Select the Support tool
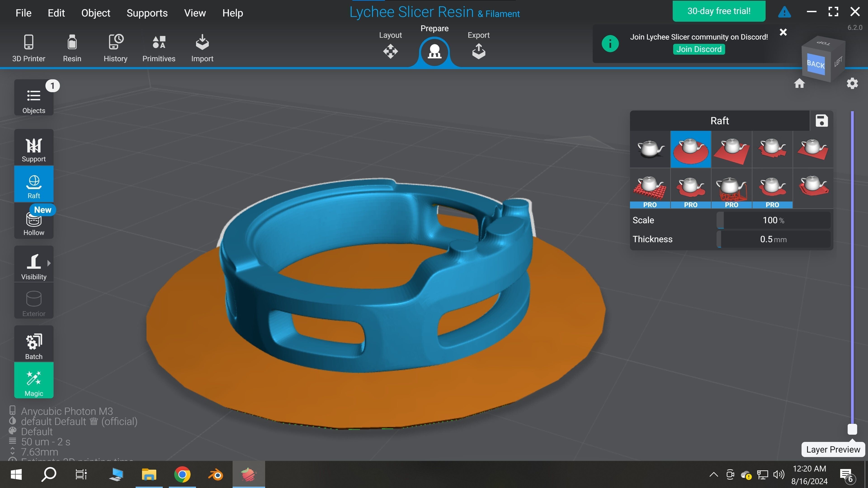868x488 pixels. [34, 147]
